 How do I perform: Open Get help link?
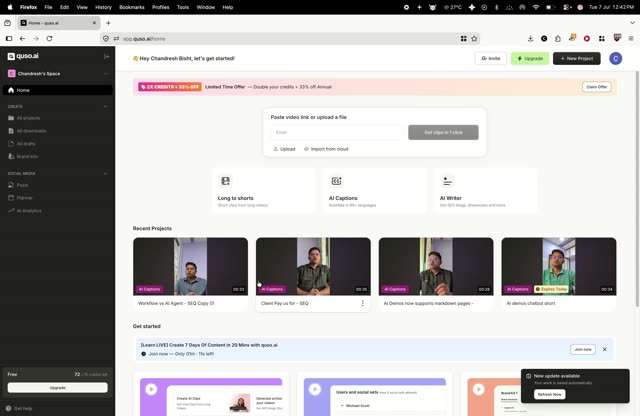click(19, 408)
